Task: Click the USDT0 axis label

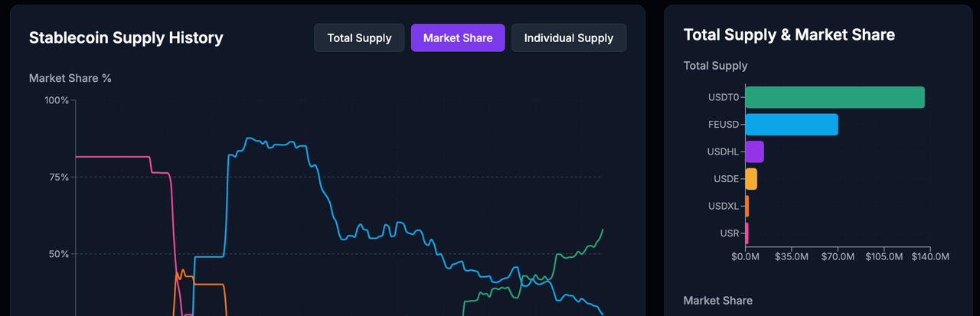Action: (724, 97)
